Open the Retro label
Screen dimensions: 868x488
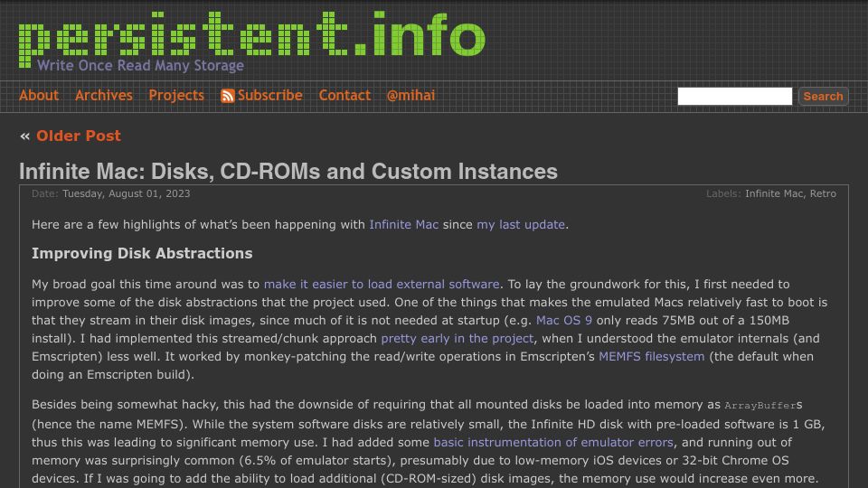coord(823,193)
